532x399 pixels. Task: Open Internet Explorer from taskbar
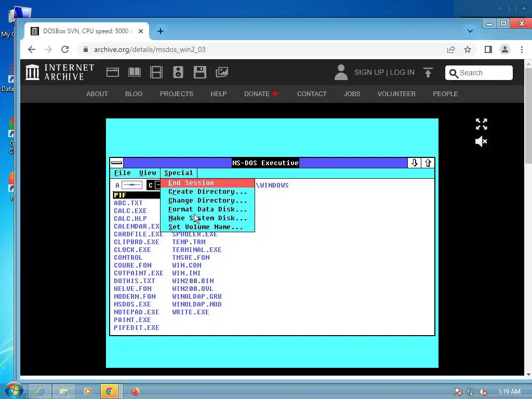pos(40,391)
